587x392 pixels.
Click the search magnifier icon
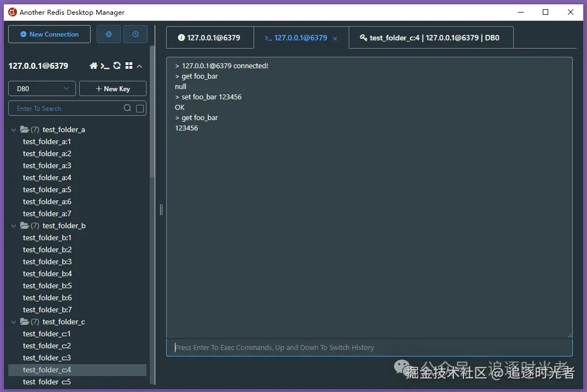coord(127,108)
